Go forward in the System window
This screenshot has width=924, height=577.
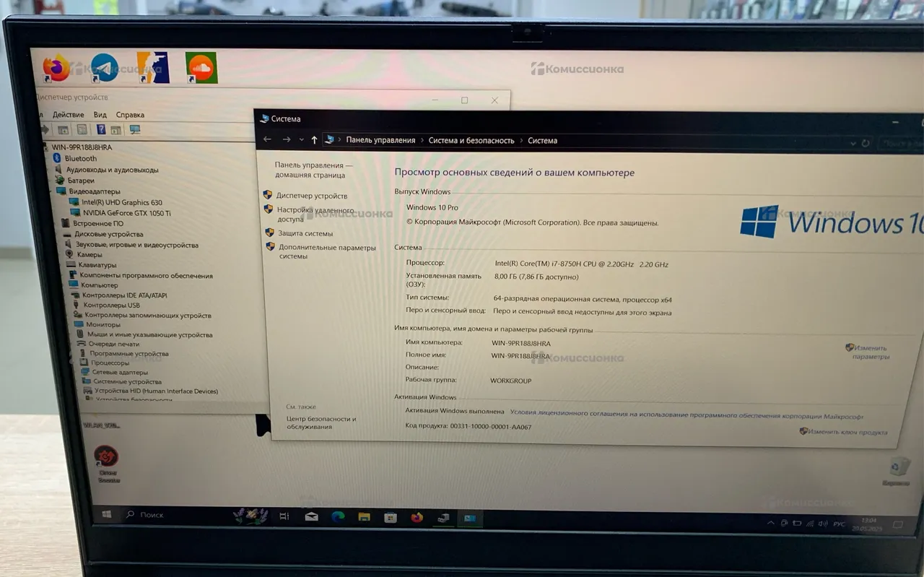tap(287, 139)
